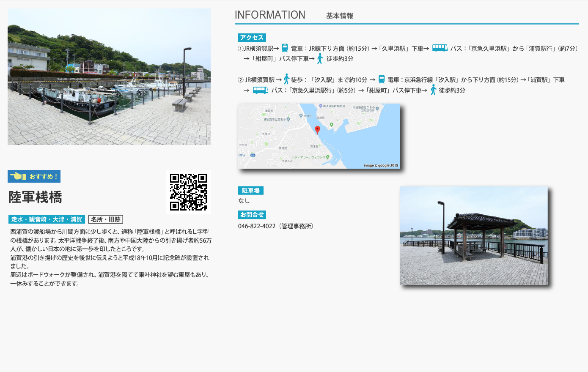This screenshot has width=588, height=372.
Task: Click the walking icon at end of route ②
Action: pyautogui.click(x=433, y=90)
